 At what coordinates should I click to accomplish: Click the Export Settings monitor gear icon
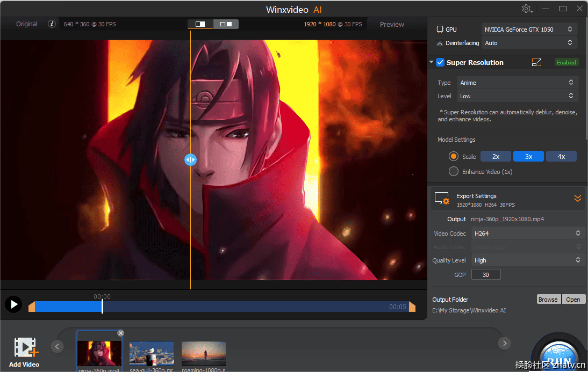(442, 199)
